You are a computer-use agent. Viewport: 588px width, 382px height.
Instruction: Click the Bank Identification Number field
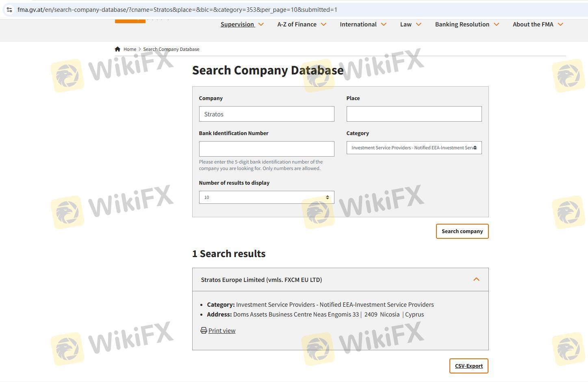click(x=266, y=149)
